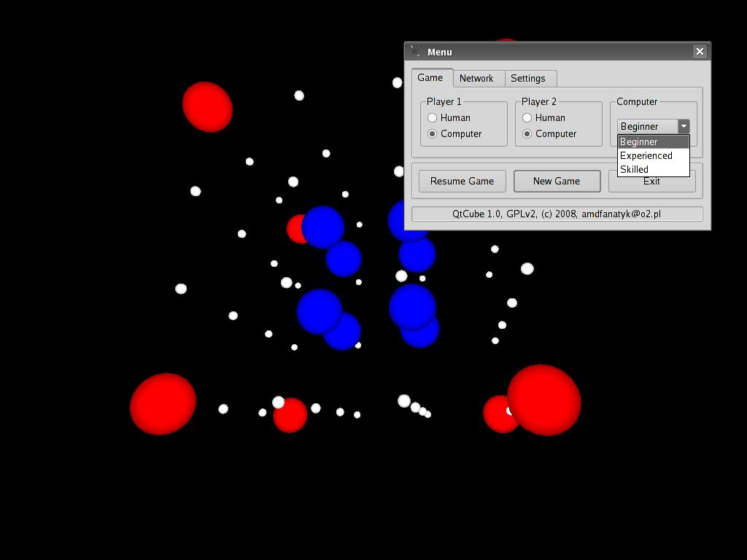This screenshot has height=560, width=747.
Task: Switch to the Network tab
Action: click(478, 79)
